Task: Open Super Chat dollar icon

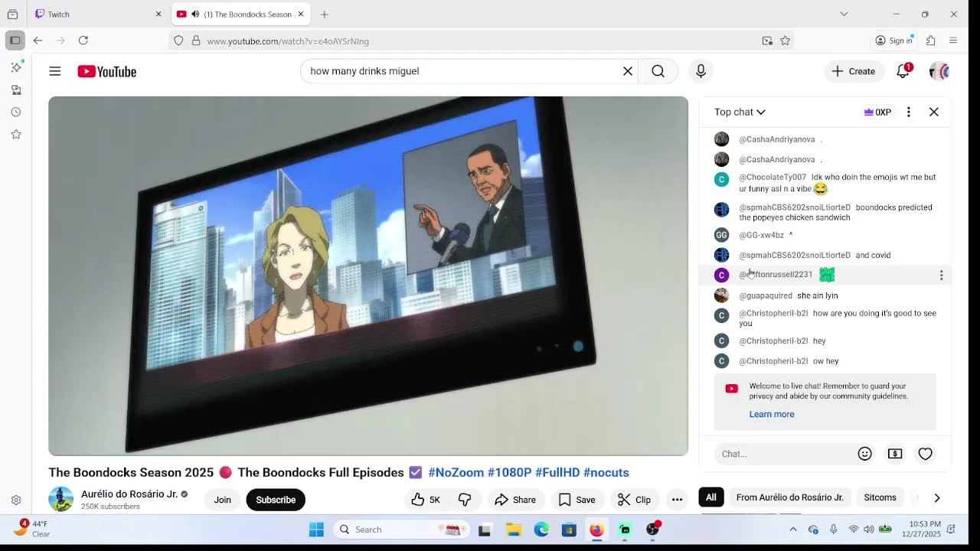Action: [x=895, y=454]
